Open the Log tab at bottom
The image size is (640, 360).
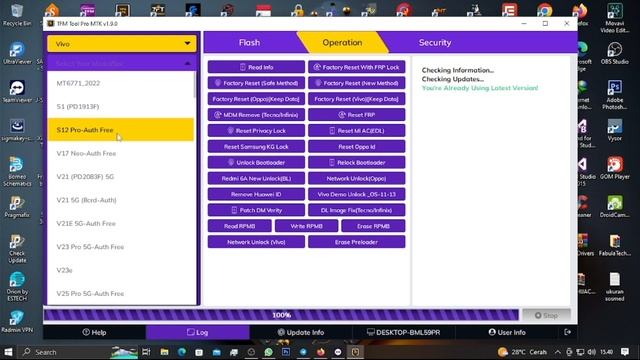(198, 332)
